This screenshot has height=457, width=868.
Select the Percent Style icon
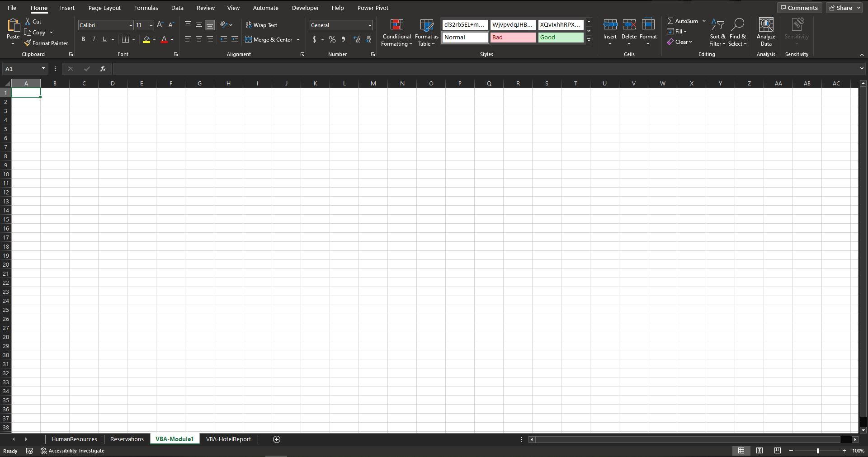tap(332, 39)
